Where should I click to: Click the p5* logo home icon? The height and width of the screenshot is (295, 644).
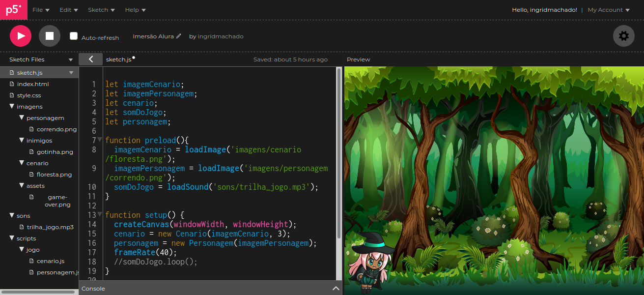coord(13,10)
